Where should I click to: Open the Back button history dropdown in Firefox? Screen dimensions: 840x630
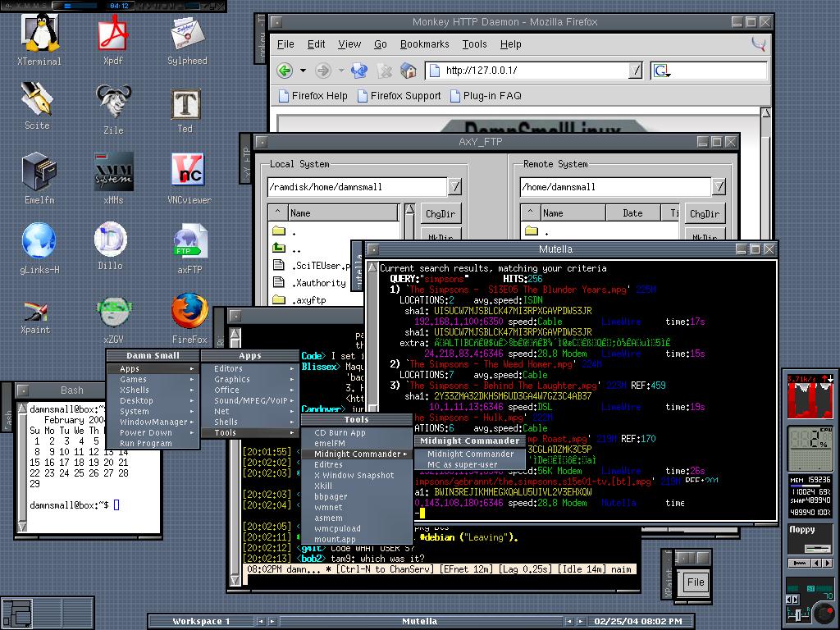coord(303,71)
